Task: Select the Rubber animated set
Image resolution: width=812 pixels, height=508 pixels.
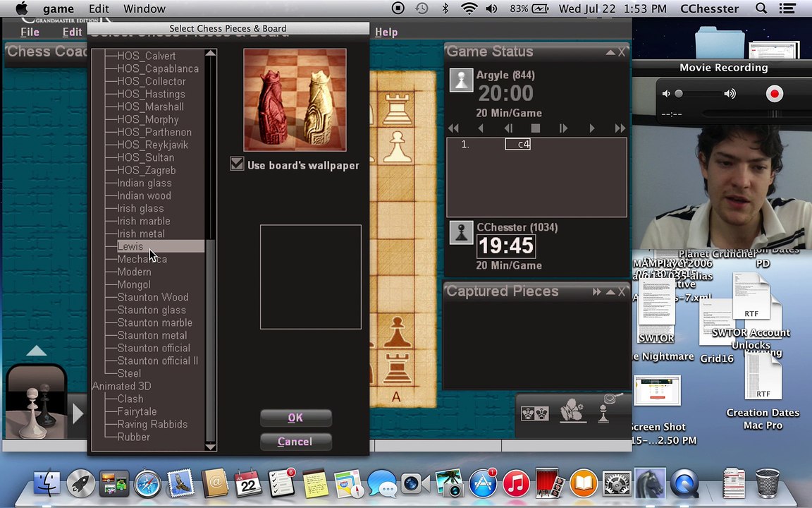Action: pyautogui.click(x=134, y=437)
